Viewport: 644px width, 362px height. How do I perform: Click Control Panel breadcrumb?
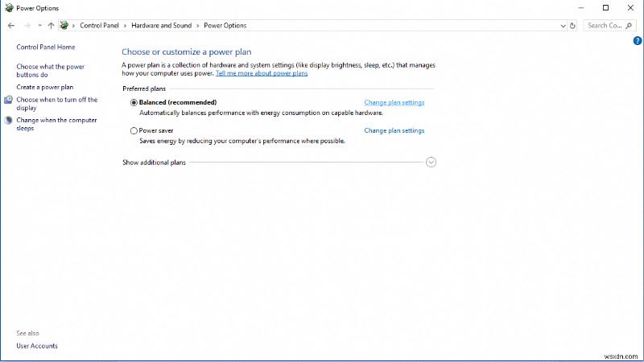tap(99, 26)
